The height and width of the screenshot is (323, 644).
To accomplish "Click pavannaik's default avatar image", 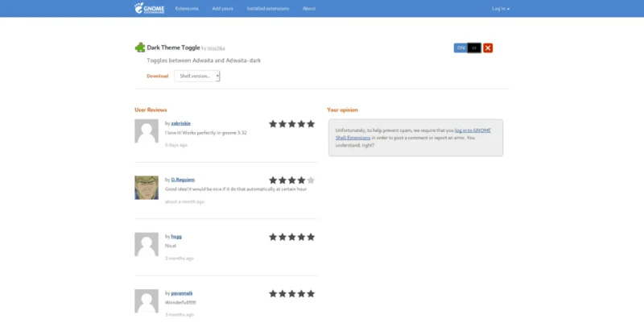I will coord(147,301).
